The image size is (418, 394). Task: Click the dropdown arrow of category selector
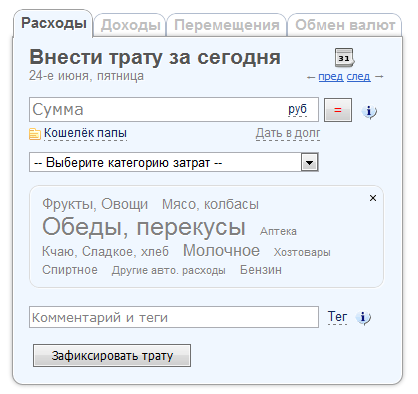click(x=310, y=163)
